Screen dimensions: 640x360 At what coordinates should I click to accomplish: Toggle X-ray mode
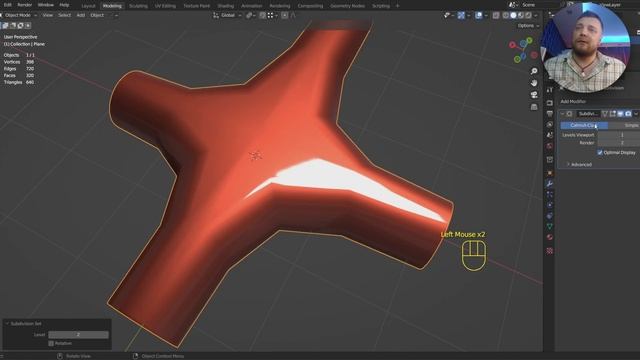tap(496, 15)
